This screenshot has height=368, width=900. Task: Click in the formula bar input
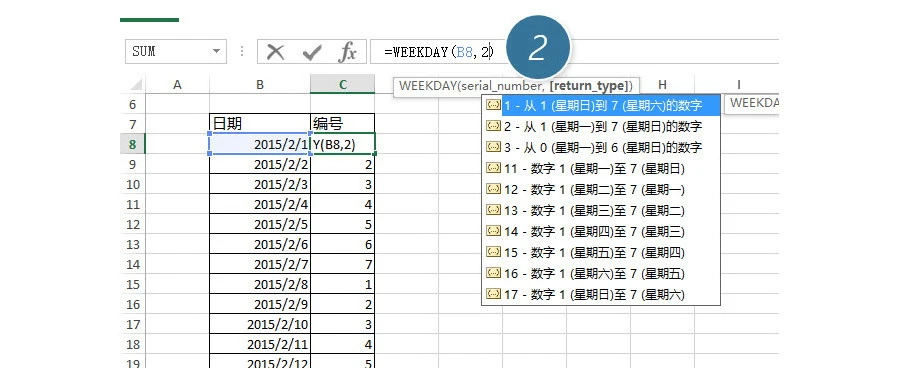point(574,52)
